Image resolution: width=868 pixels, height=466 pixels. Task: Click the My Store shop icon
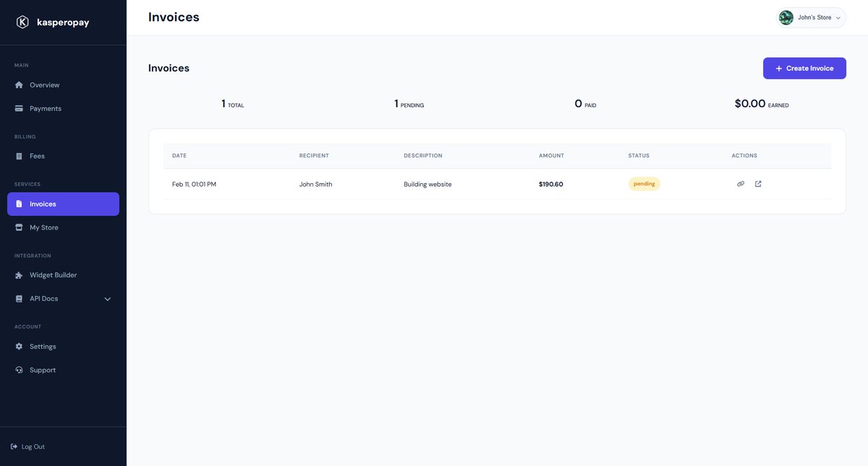tap(20, 227)
